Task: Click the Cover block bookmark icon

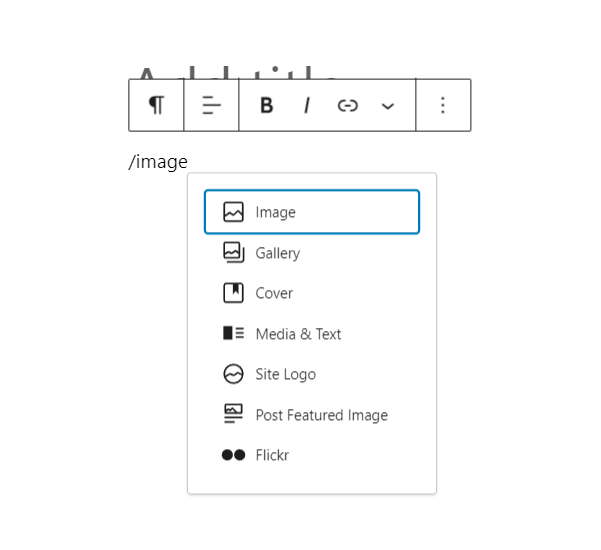Action: pyautogui.click(x=233, y=293)
